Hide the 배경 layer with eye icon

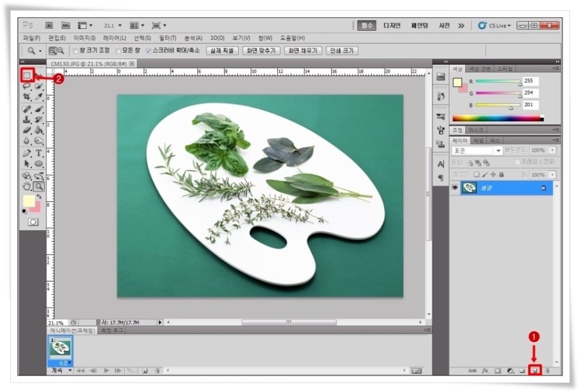[455, 188]
